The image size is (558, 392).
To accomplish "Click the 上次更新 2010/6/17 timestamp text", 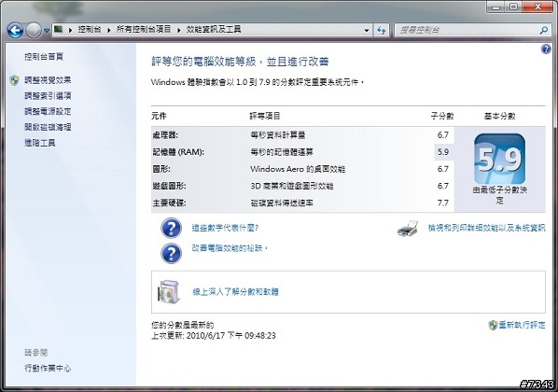I will tap(214, 336).
